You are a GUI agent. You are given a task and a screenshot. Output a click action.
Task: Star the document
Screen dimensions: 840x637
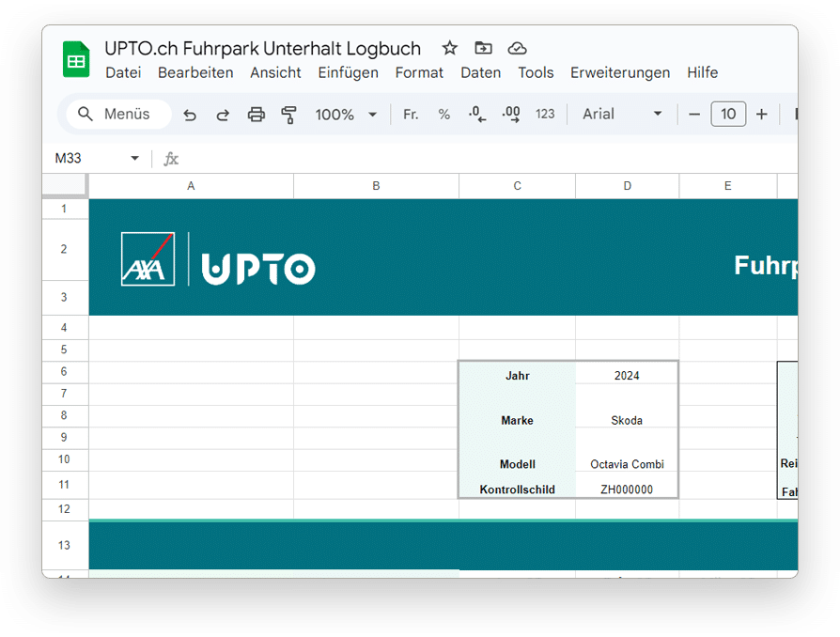click(x=449, y=48)
